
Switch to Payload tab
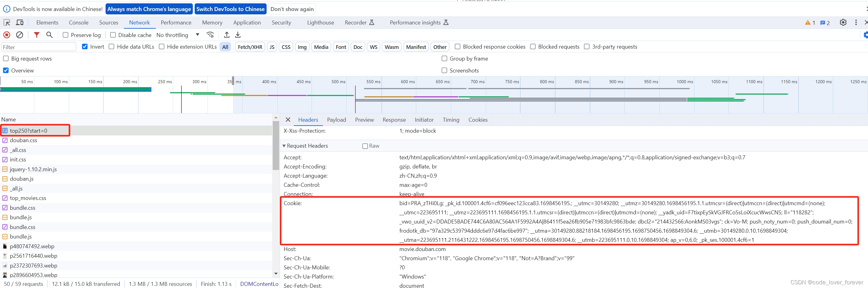tap(336, 120)
